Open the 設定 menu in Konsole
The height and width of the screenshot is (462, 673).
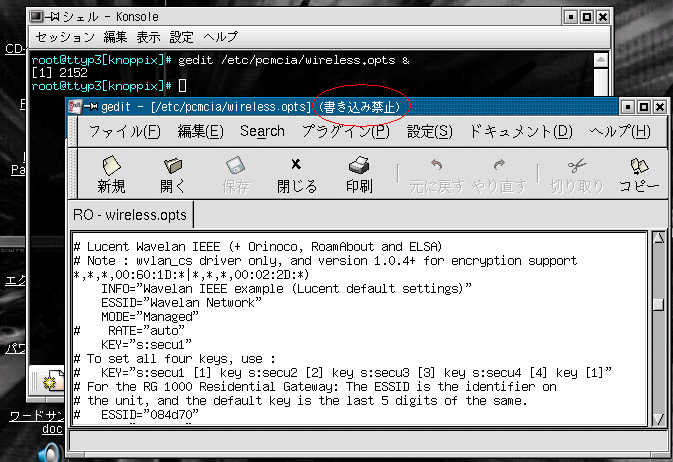(181, 37)
